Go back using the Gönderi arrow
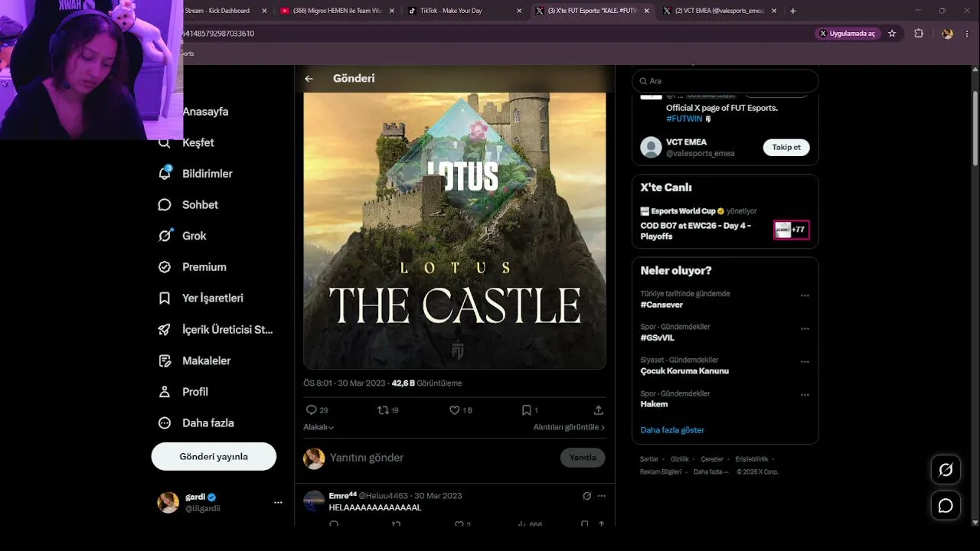This screenshot has width=980, height=551. (x=309, y=79)
